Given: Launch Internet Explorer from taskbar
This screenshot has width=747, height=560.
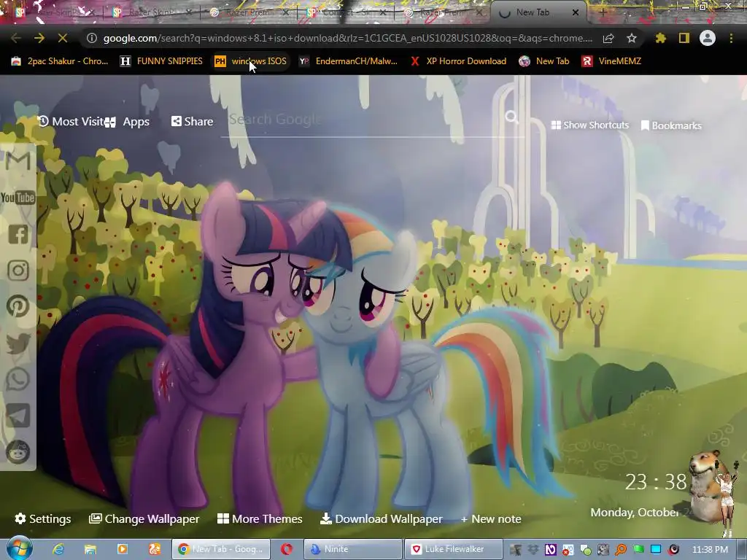Looking at the screenshot, I should 58,549.
